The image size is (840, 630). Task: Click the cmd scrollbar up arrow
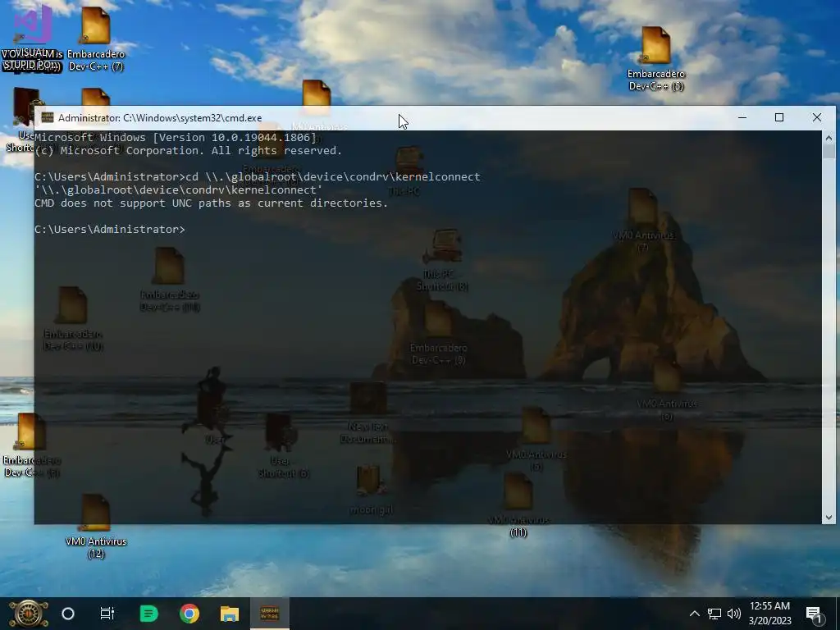tap(829, 137)
